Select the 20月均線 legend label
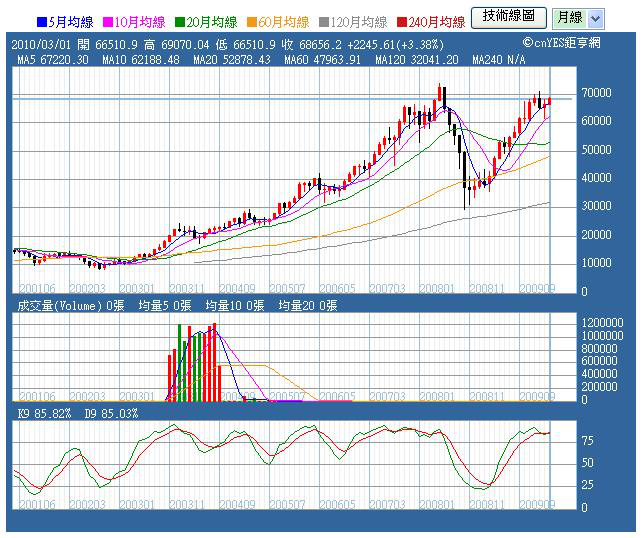The height and width of the screenshot is (538, 642). click(212, 21)
